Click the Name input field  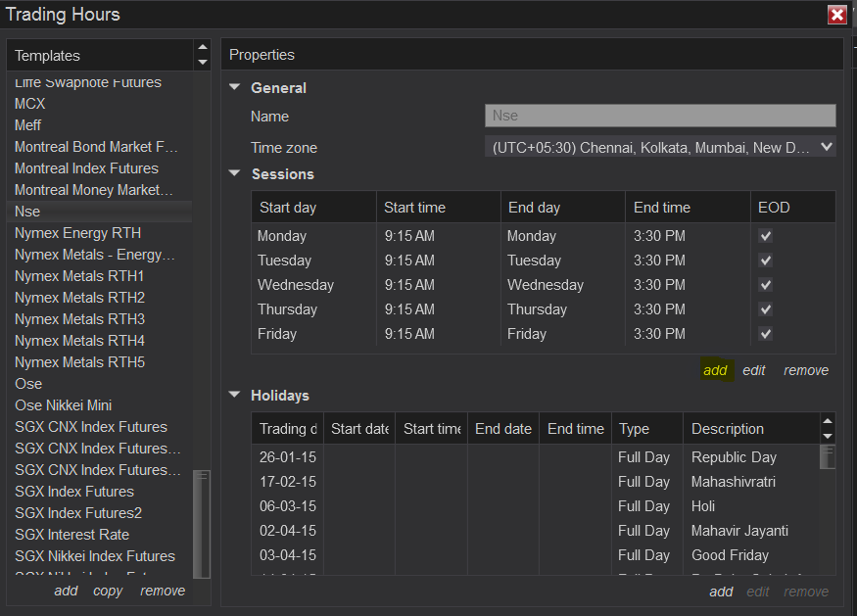(x=660, y=116)
